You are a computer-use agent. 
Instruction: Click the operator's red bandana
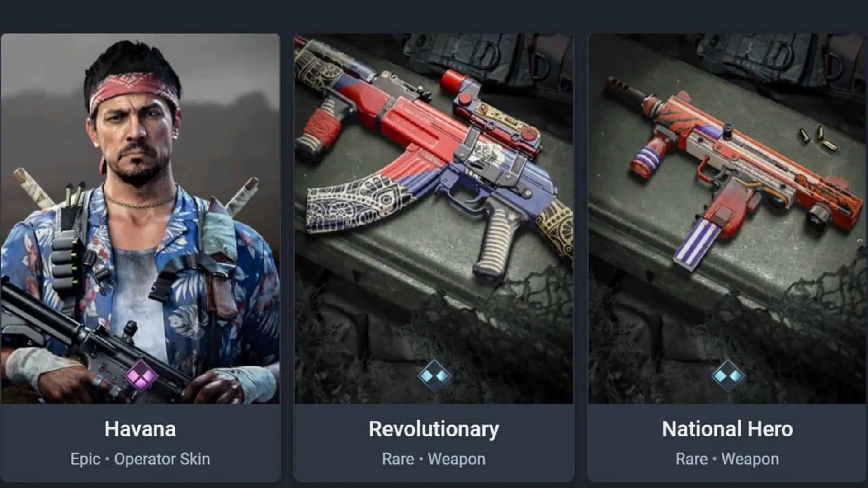(x=133, y=90)
